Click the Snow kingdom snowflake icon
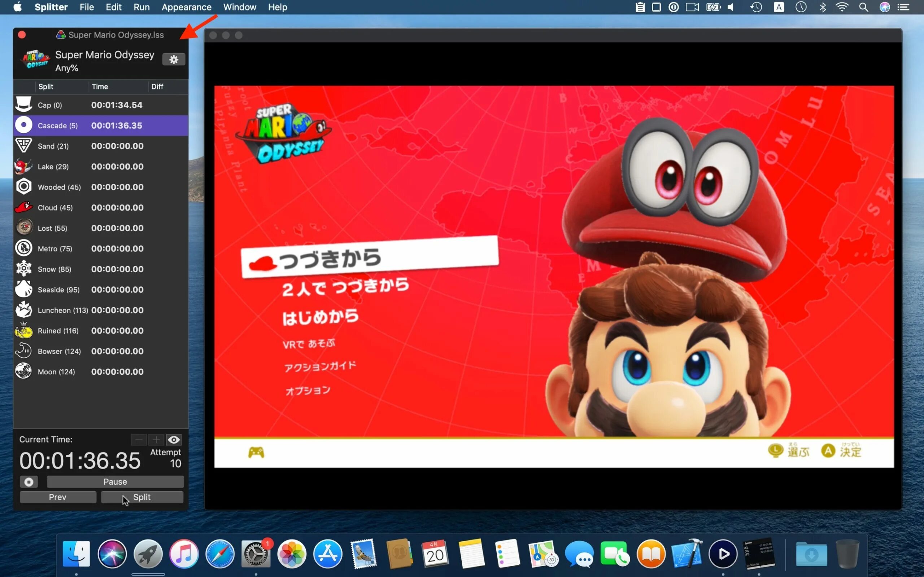Viewport: 924px width, 577px height. point(23,269)
